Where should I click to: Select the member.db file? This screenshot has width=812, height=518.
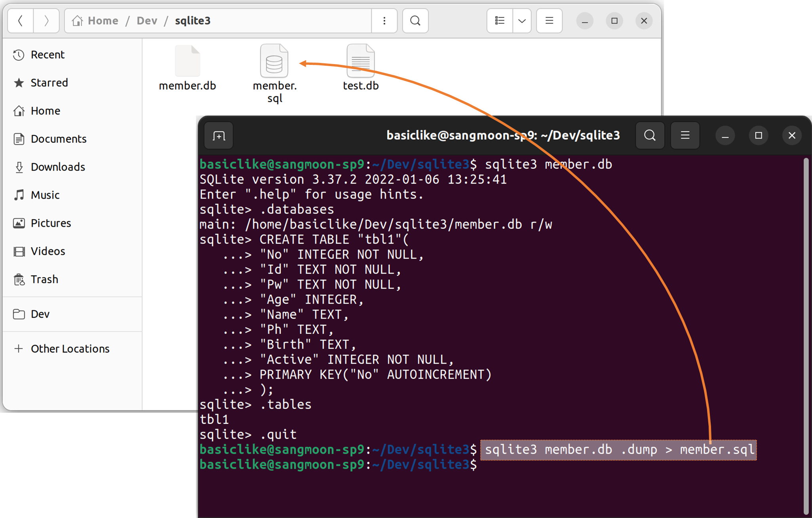[187, 62]
